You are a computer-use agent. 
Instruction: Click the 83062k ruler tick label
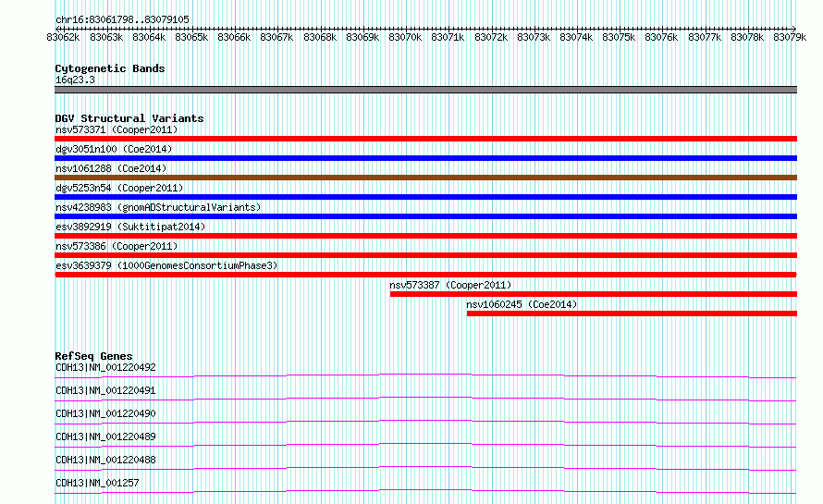click(63, 37)
